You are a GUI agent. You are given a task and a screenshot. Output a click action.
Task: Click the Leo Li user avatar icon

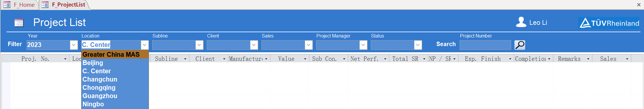521,22
